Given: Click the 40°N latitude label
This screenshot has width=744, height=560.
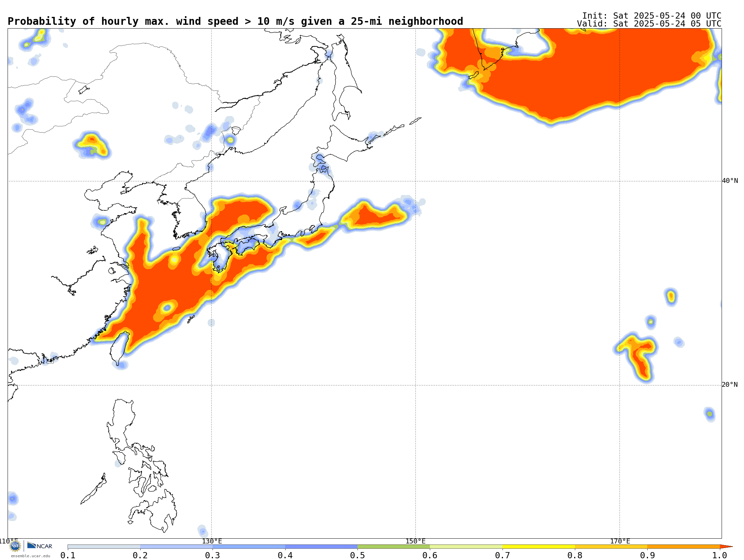Looking at the screenshot, I should pyautogui.click(x=730, y=181).
